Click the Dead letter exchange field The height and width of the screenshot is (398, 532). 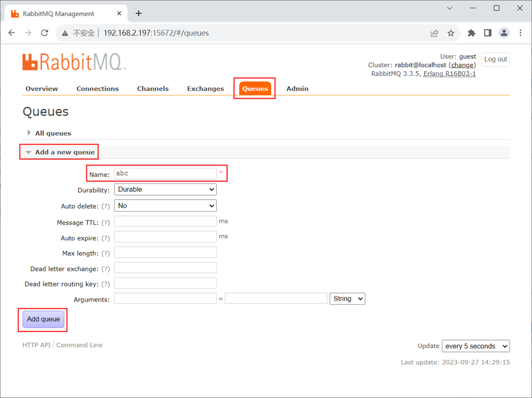[165, 268]
